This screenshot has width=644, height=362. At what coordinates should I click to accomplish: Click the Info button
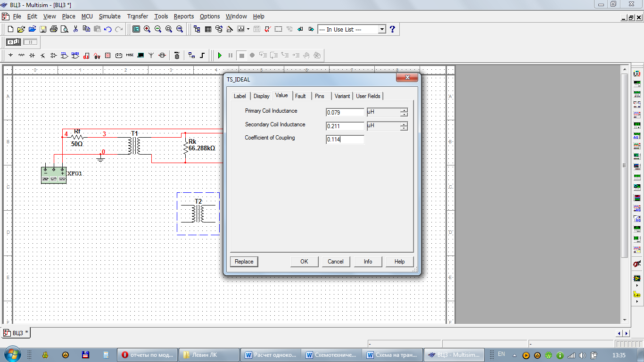click(x=368, y=262)
